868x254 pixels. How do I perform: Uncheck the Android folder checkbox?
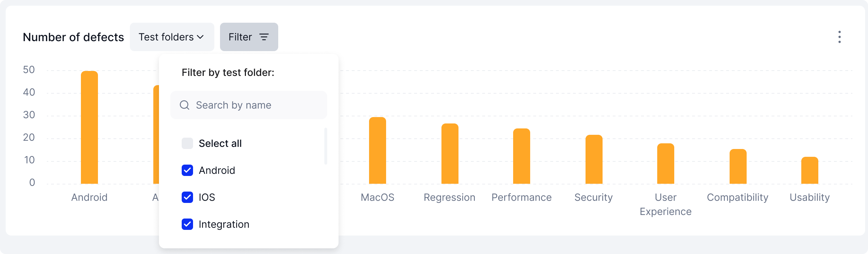point(187,170)
